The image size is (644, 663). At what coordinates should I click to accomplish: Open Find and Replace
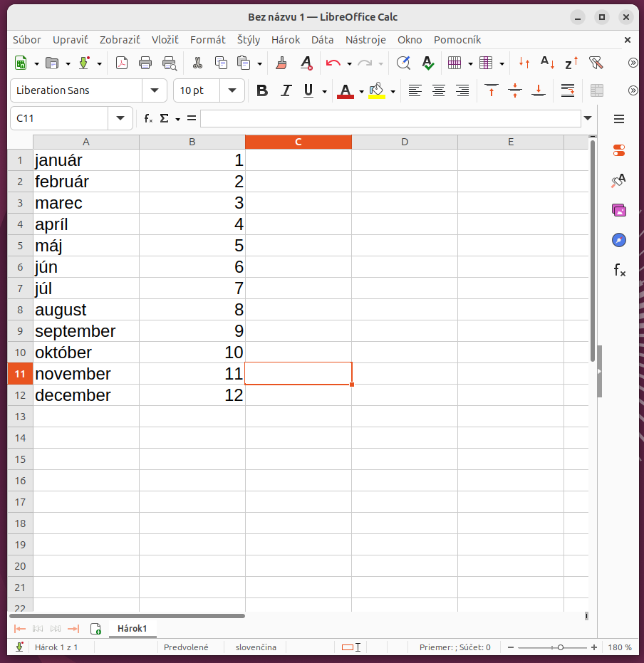[x=403, y=63]
